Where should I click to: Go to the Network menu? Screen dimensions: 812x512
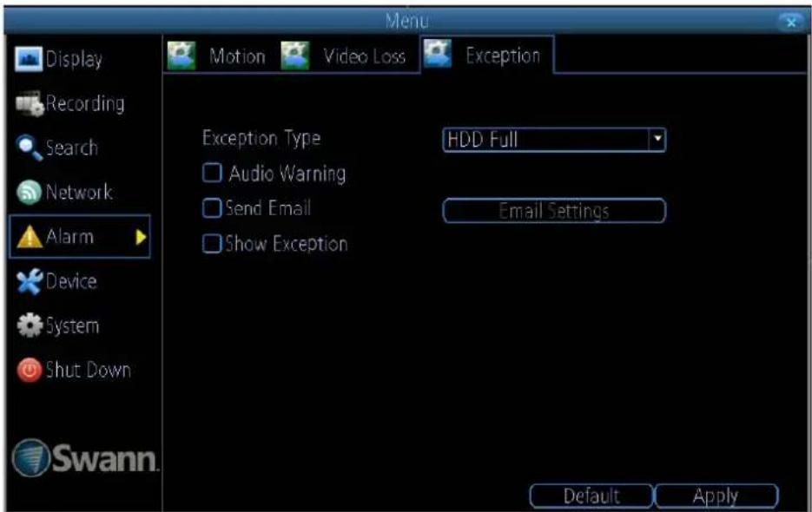[x=79, y=192]
